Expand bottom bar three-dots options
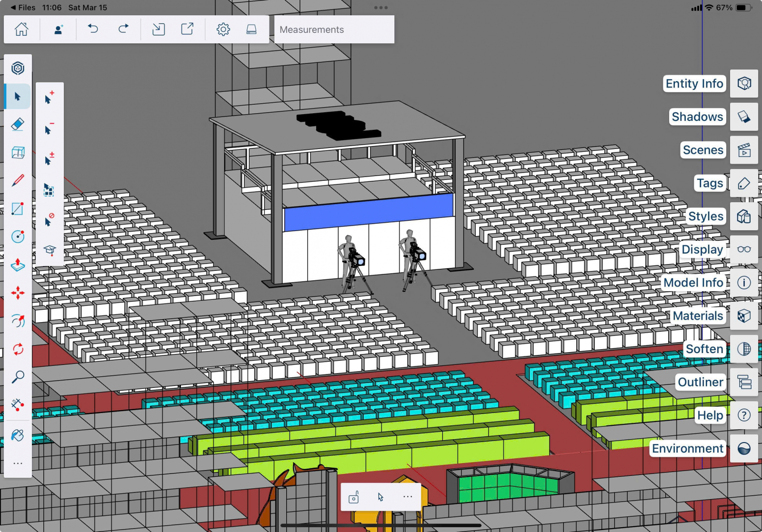This screenshot has height=532, width=762. [x=408, y=496]
